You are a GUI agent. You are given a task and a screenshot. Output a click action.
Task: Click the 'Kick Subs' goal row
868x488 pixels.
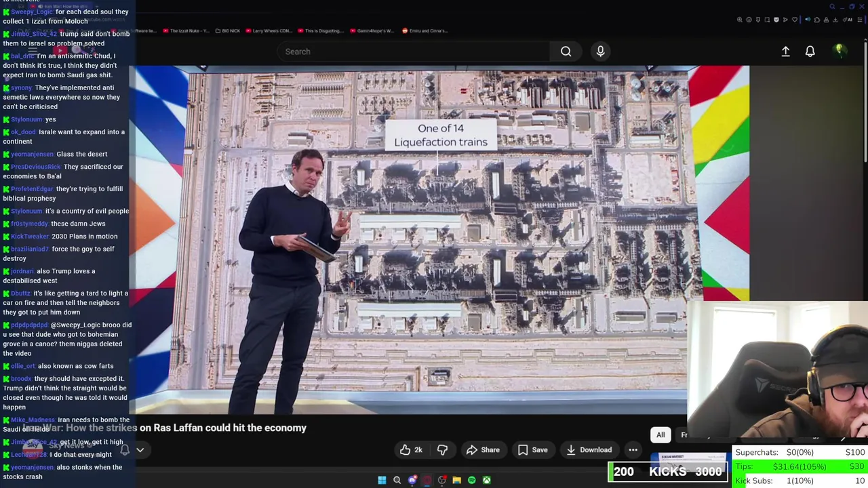pyautogui.click(x=800, y=481)
